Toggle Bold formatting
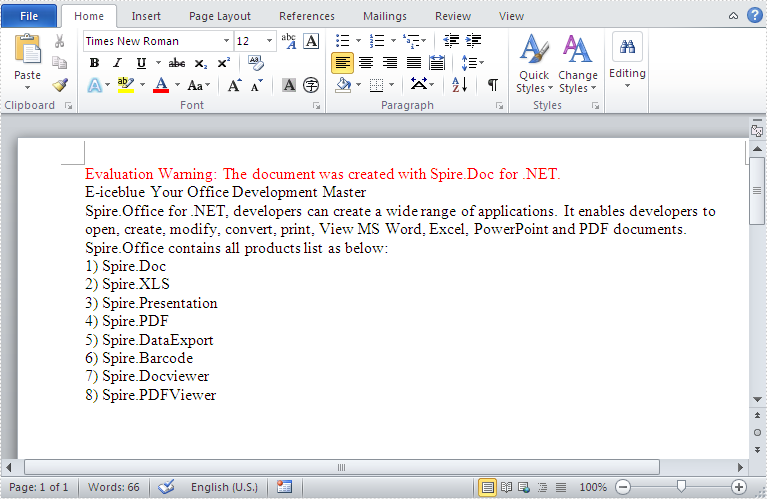 (x=94, y=63)
